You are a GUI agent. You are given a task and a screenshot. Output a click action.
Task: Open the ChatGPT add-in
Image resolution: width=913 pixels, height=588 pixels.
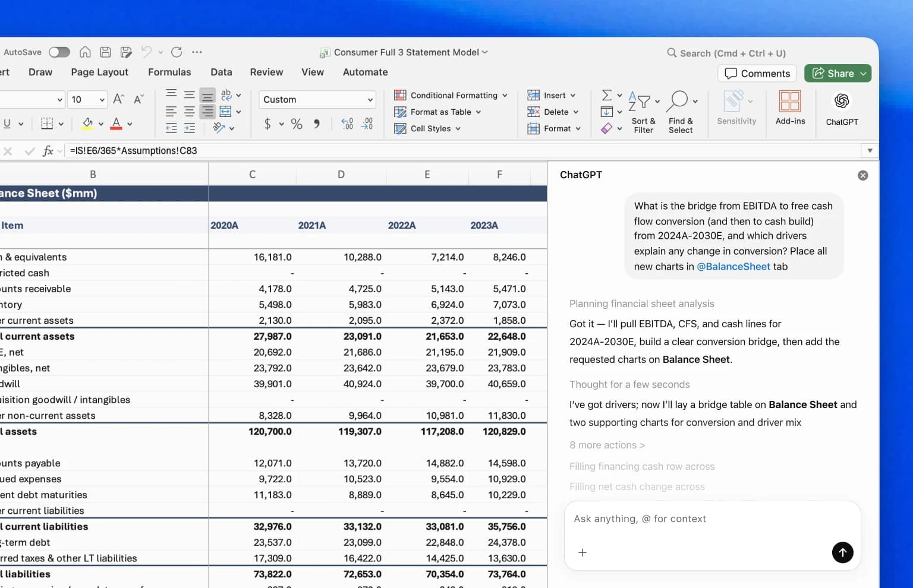[x=842, y=109]
